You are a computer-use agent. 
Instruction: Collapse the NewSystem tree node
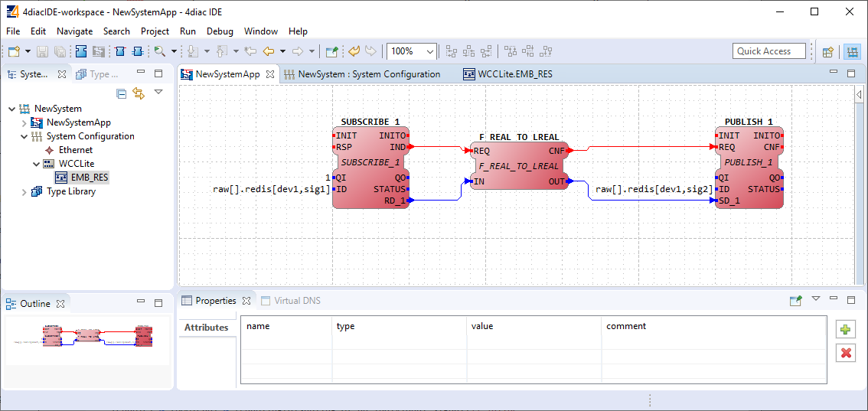click(x=12, y=109)
